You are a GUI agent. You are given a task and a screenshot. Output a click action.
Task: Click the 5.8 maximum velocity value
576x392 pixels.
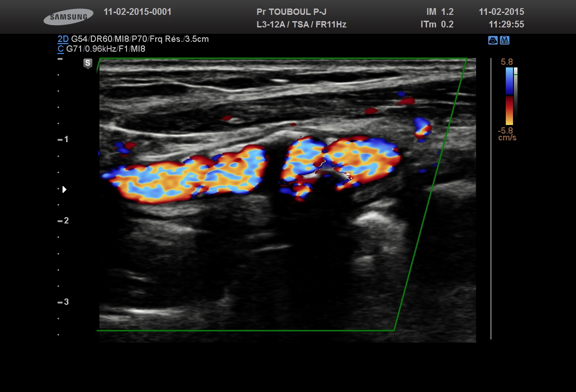507,62
